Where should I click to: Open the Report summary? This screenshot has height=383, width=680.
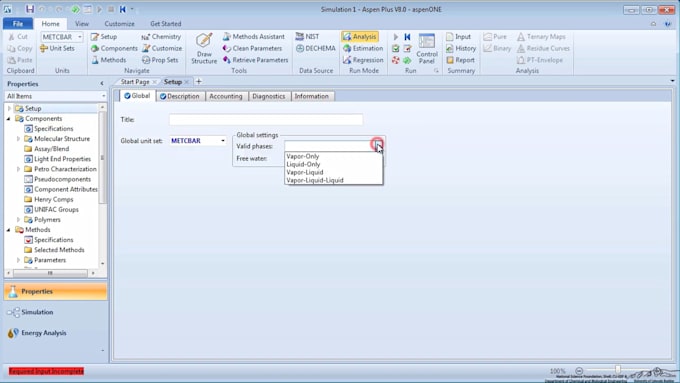[x=460, y=60]
